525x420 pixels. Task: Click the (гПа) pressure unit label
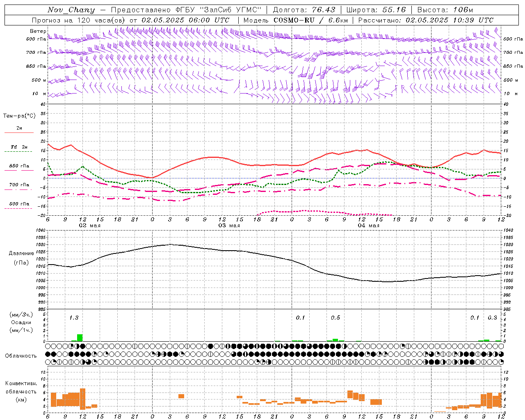coord(21,263)
